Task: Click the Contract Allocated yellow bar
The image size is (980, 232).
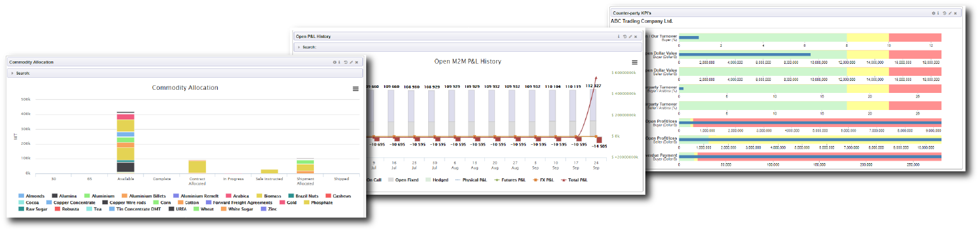Action: (197, 167)
